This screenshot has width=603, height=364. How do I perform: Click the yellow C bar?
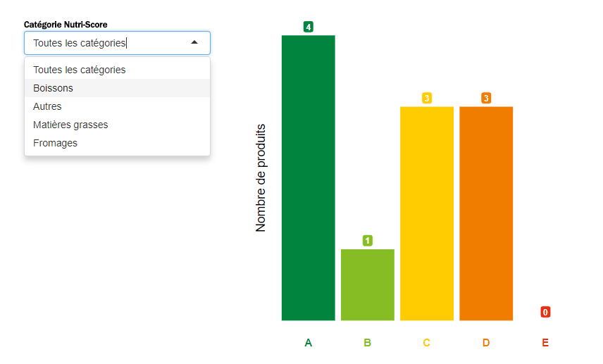[x=426, y=213]
